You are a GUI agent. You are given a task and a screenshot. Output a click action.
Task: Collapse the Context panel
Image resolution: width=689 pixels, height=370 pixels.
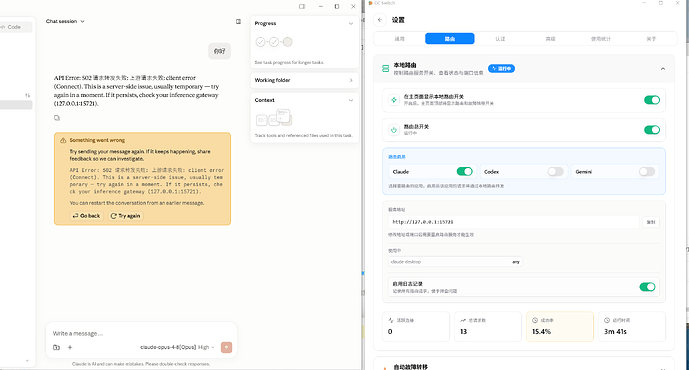click(351, 100)
